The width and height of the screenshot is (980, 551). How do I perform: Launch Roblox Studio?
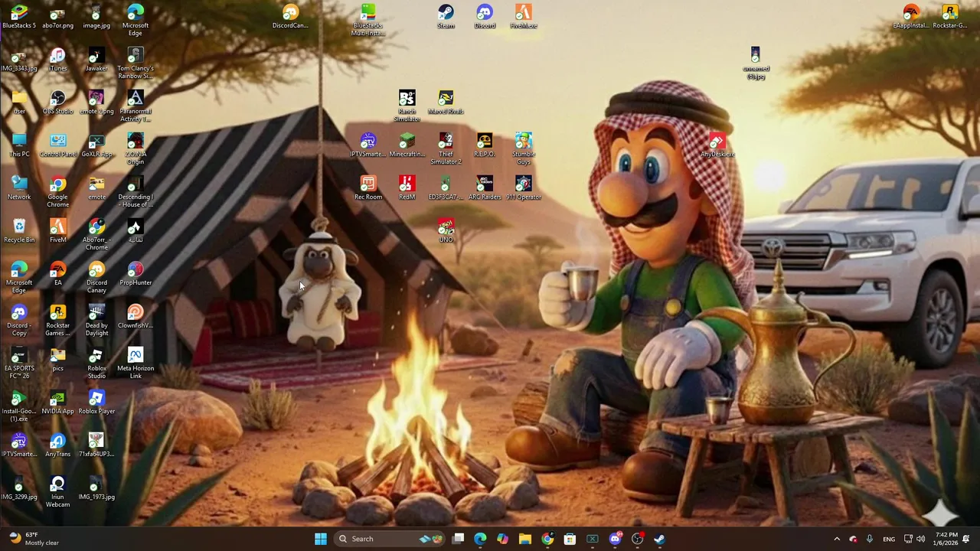coord(96,364)
